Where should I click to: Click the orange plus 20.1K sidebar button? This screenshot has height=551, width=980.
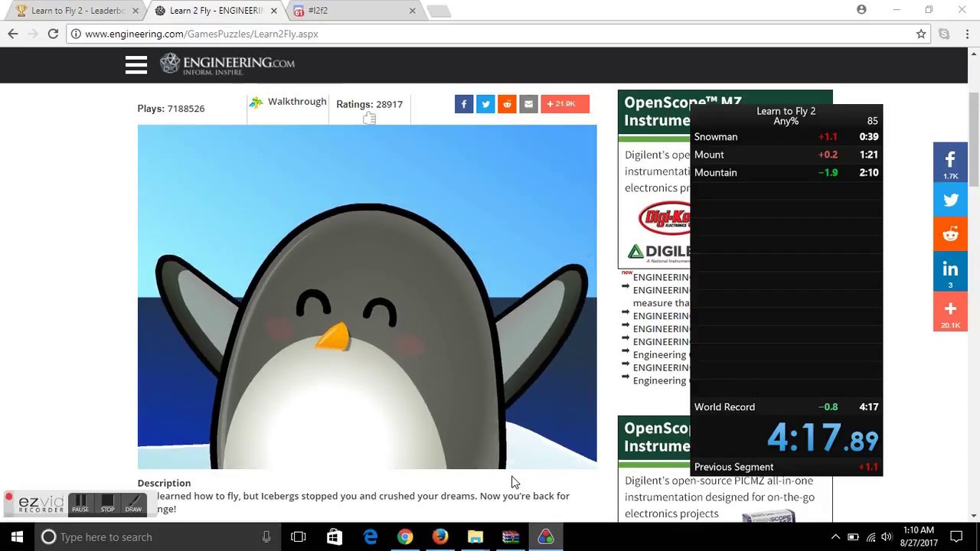(x=950, y=312)
